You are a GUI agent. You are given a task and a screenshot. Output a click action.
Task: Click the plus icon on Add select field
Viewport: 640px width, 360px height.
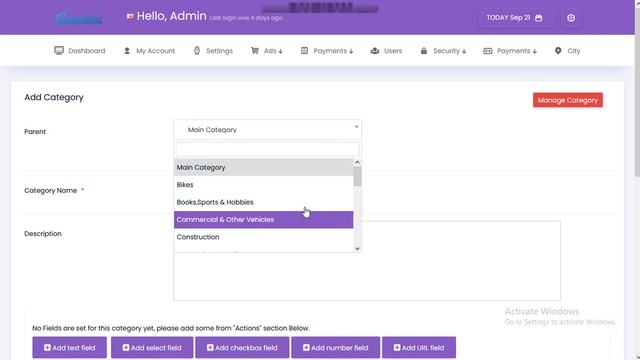(x=126, y=348)
